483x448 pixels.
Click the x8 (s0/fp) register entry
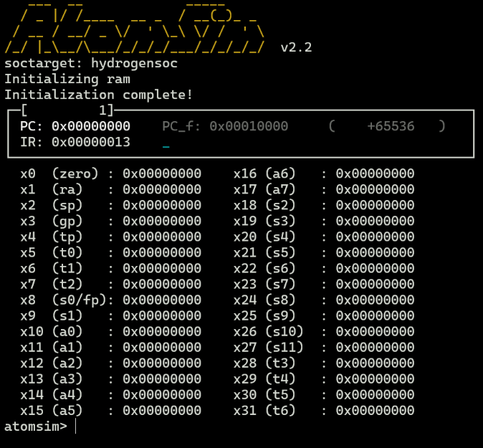(x=110, y=300)
